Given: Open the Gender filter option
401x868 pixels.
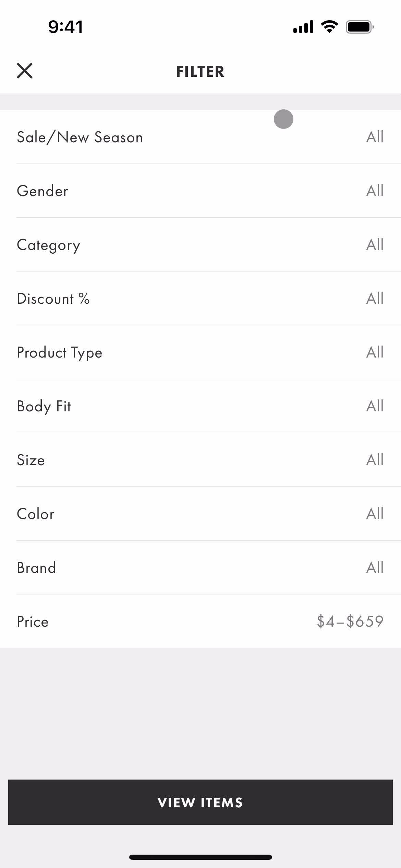Looking at the screenshot, I should click(x=200, y=191).
